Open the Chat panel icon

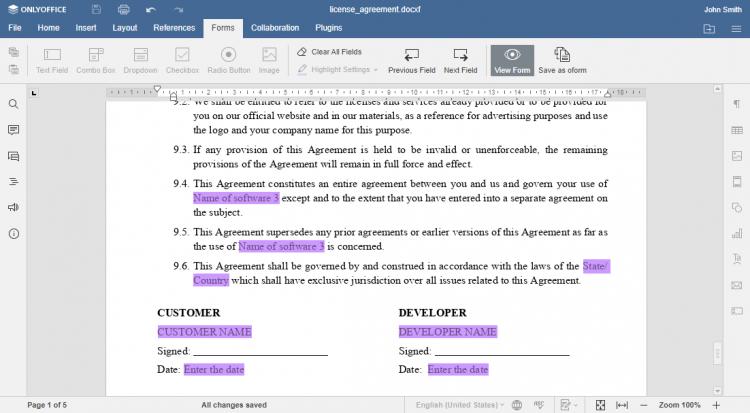point(13,156)
